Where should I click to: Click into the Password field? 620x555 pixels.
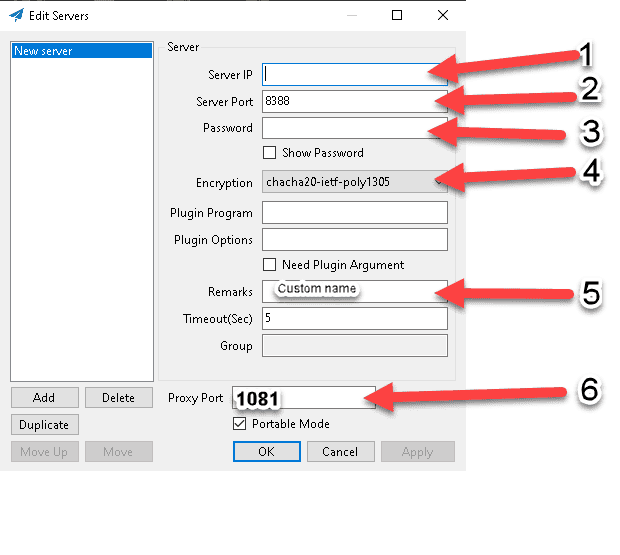[x=355, y=128]
